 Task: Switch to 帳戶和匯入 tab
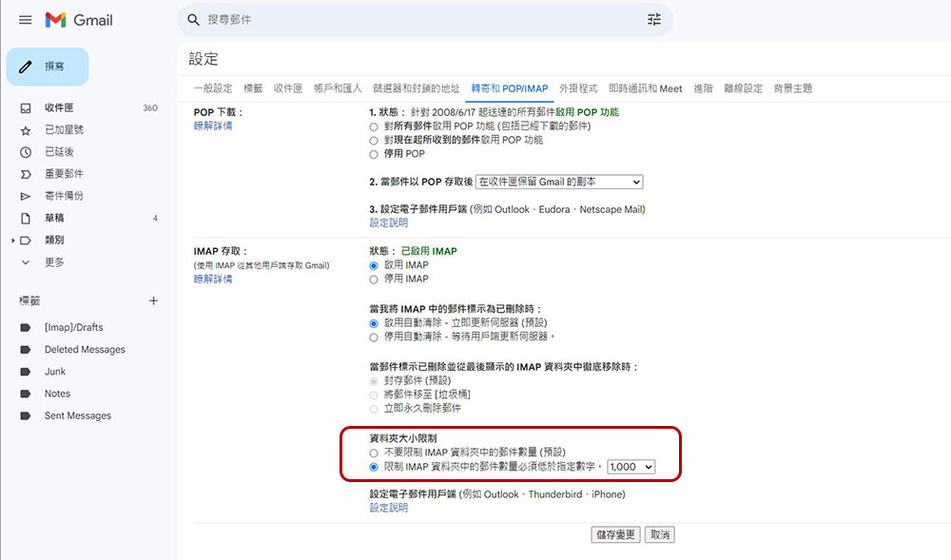tap(338, 88)
